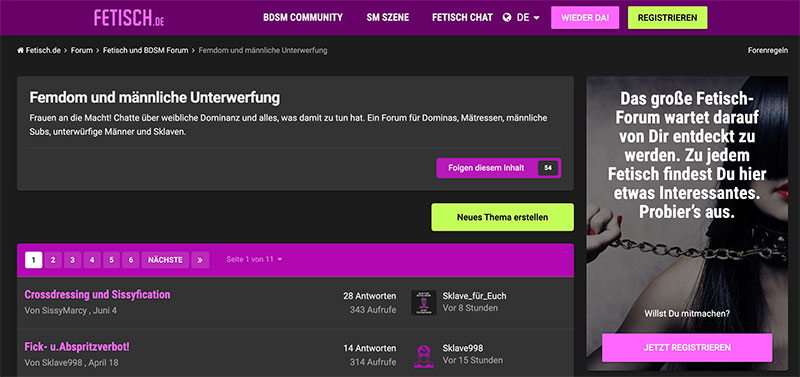The image size is (800, 377).
Task: Click '14 Antworten' text
Action: (x=369, y=348)
